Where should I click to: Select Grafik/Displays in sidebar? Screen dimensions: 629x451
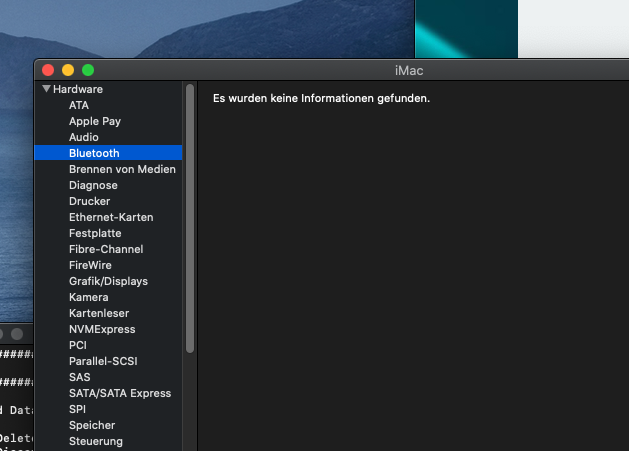coord(108,281)
